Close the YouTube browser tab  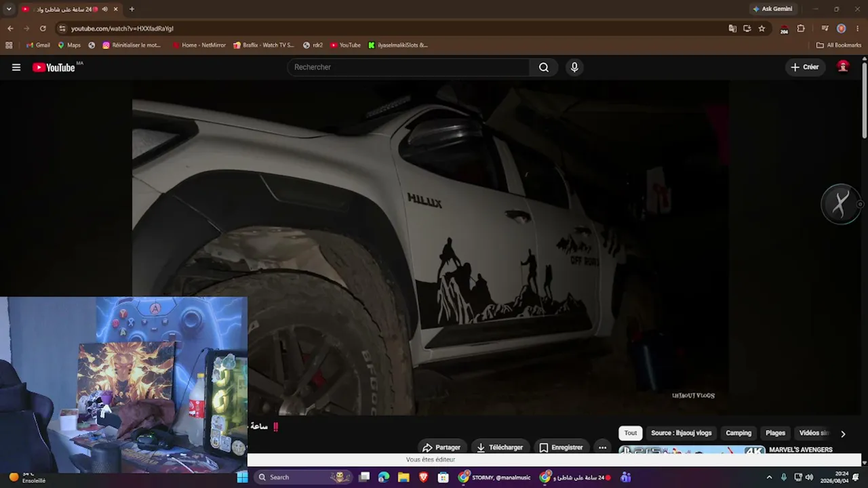(116, 9)
